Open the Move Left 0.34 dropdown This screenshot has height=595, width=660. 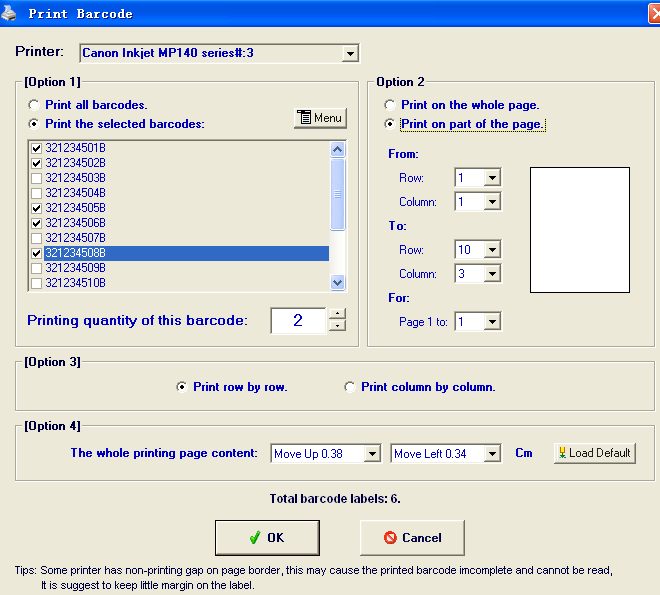[x=492, y=454]
